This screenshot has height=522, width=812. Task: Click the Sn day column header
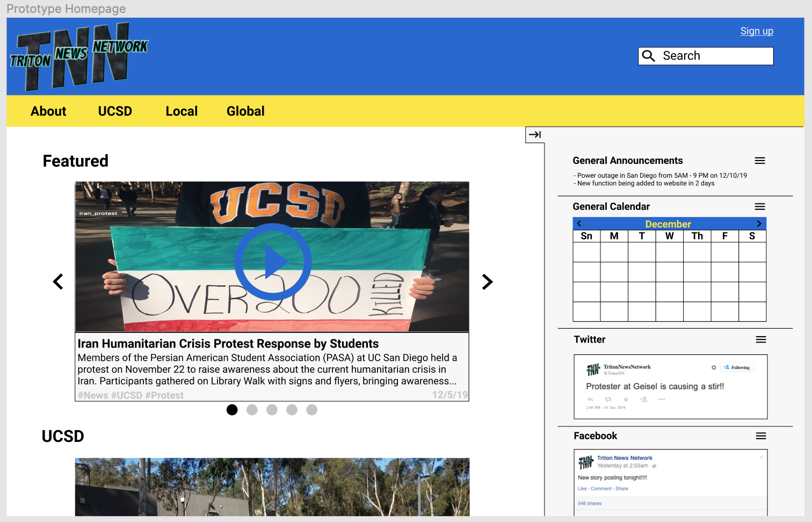click(x=586, y=236)
